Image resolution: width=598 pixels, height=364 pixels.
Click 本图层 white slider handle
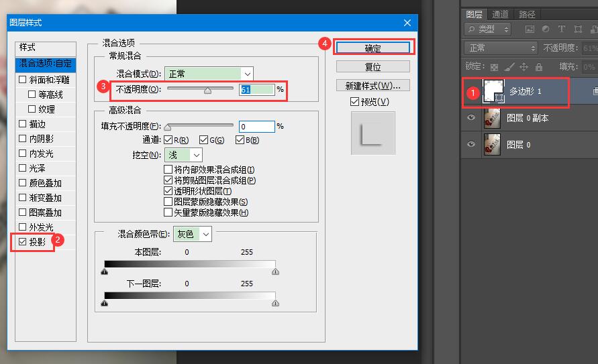tap(275, 271)
